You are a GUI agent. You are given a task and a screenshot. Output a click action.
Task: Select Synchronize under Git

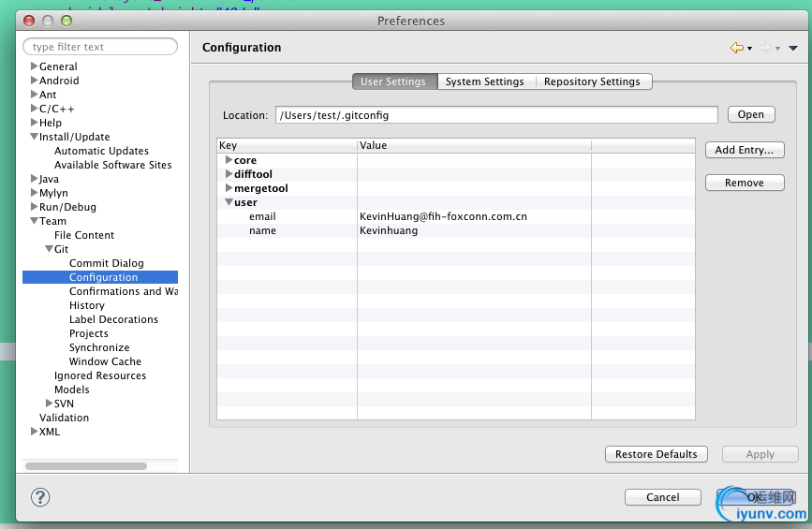99,347
